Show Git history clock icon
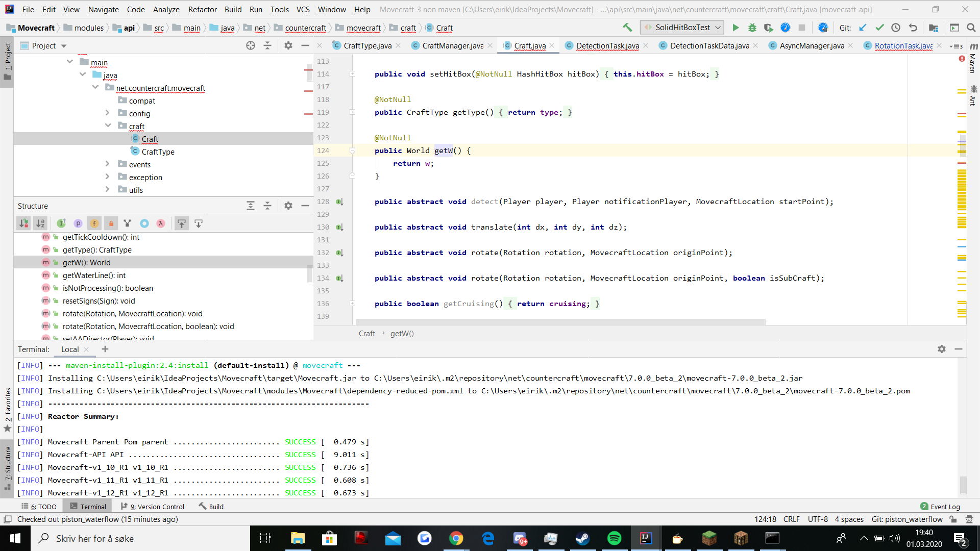980x551 pixels. click(x=896, y=28)
